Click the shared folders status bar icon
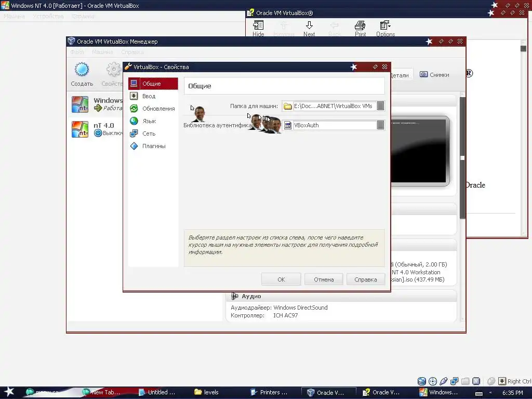This screenshot has width=532, height=399. [465, 381]
